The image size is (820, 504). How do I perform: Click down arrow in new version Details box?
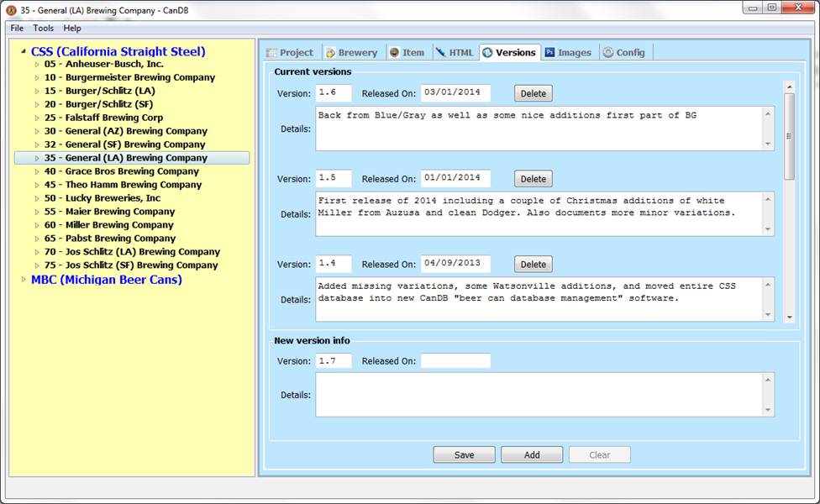click(x=768, y=410)
